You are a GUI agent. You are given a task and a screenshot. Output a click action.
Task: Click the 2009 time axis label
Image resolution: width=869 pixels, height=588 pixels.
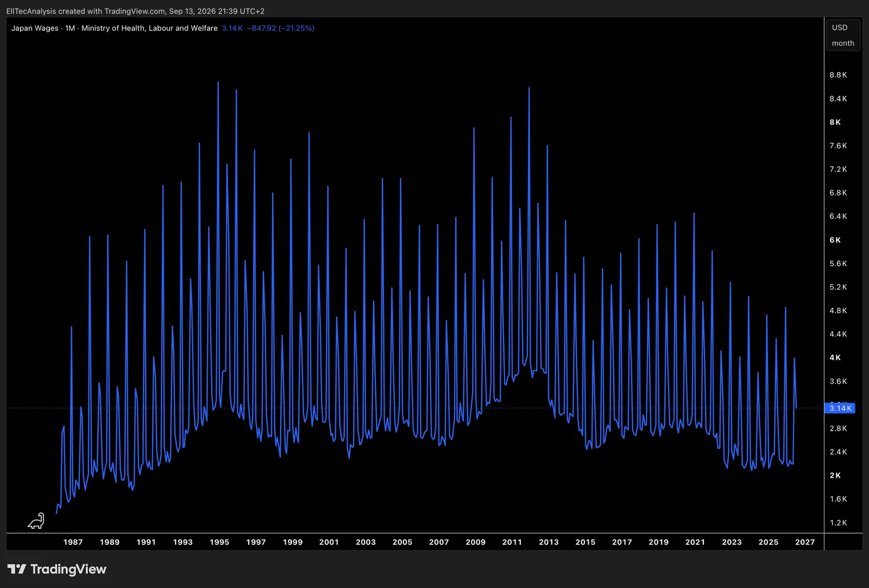pyautogui.click(x=476, y=542)
